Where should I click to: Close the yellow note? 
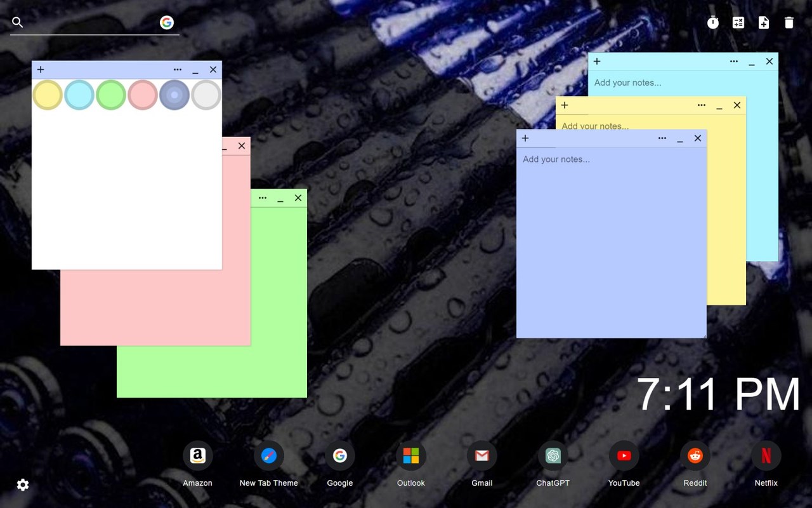737,105
